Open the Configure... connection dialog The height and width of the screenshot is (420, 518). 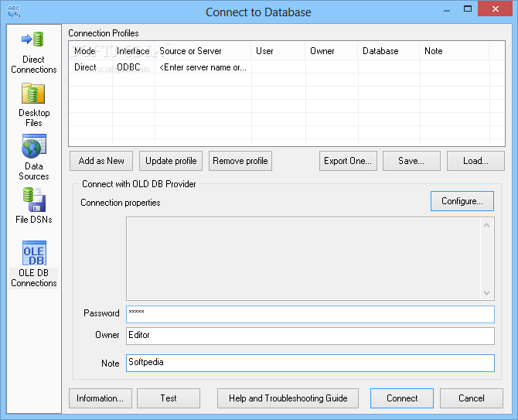tap(462, 201)
